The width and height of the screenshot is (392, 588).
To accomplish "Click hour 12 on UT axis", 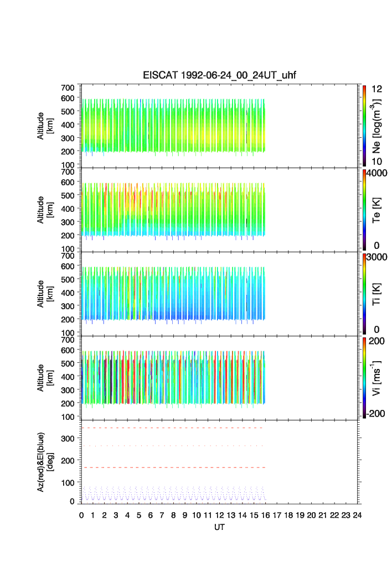I will pos(219,515).
